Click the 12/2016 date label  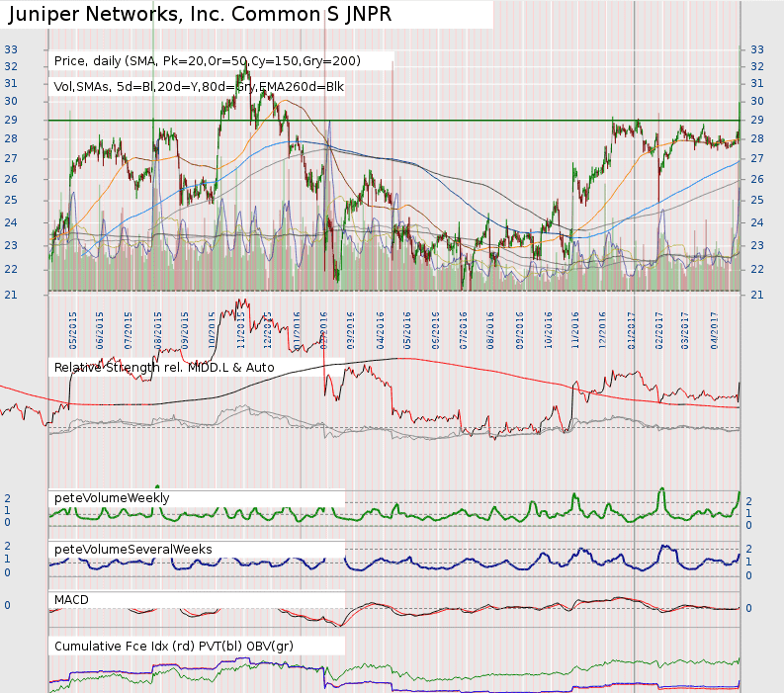click(602, 330)
